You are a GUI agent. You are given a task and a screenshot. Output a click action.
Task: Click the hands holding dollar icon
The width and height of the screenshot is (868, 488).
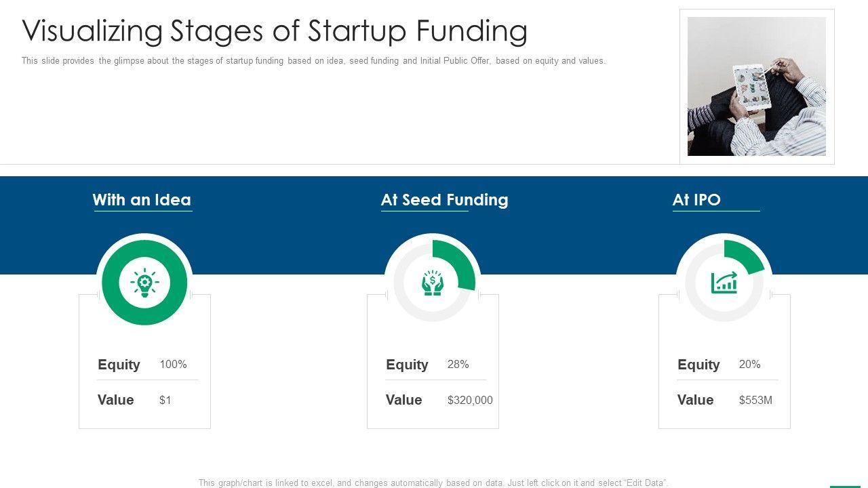(433, 283)
